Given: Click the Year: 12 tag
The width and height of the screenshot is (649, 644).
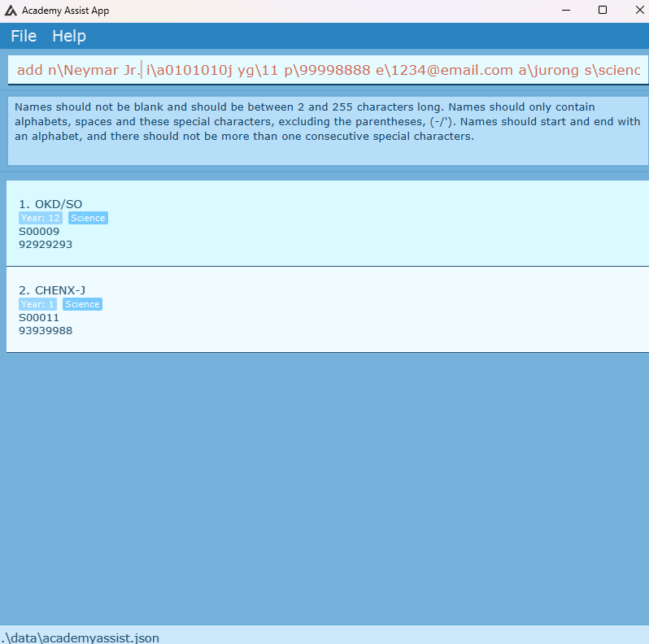Looking at the screenshot, I should [x=41, y=218].
